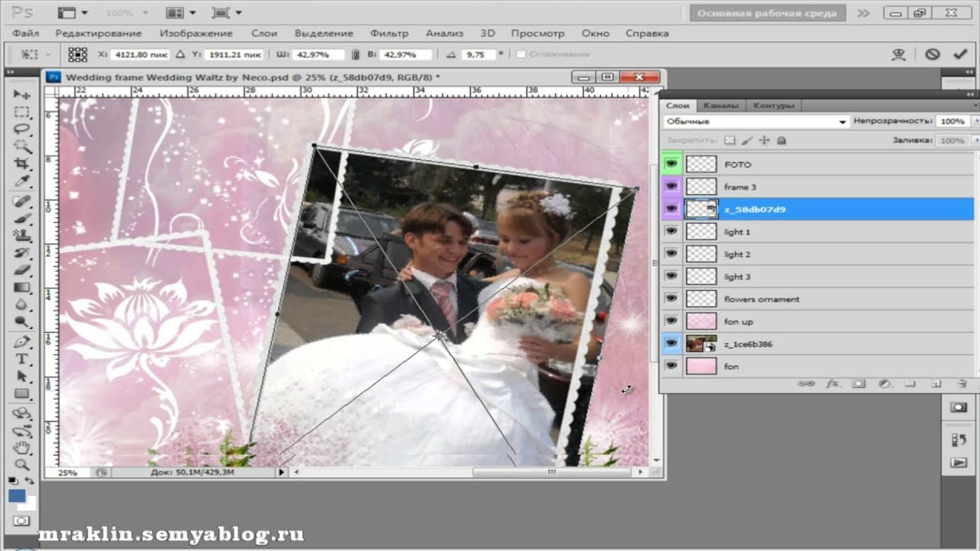The width and height of the screenshot is (980, 551).
Task: Select the Pen tool
Action: click(x=21, y=342)
